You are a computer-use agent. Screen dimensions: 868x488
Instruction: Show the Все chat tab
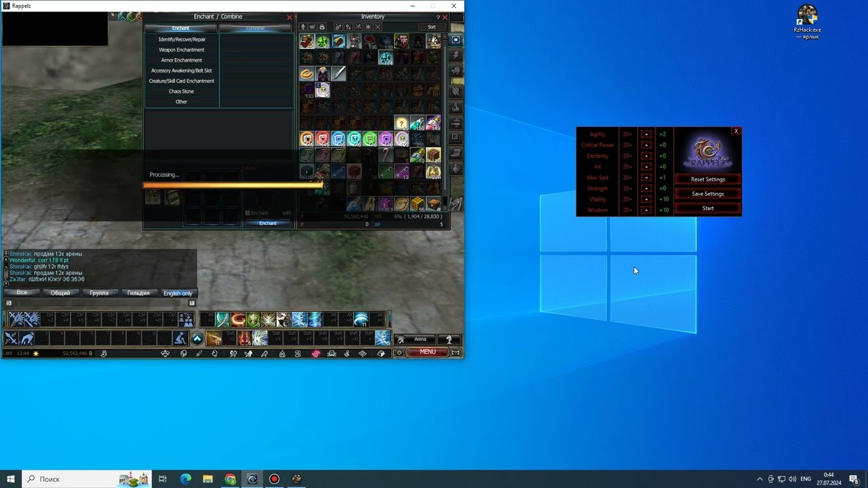click(x=22, y=293)
